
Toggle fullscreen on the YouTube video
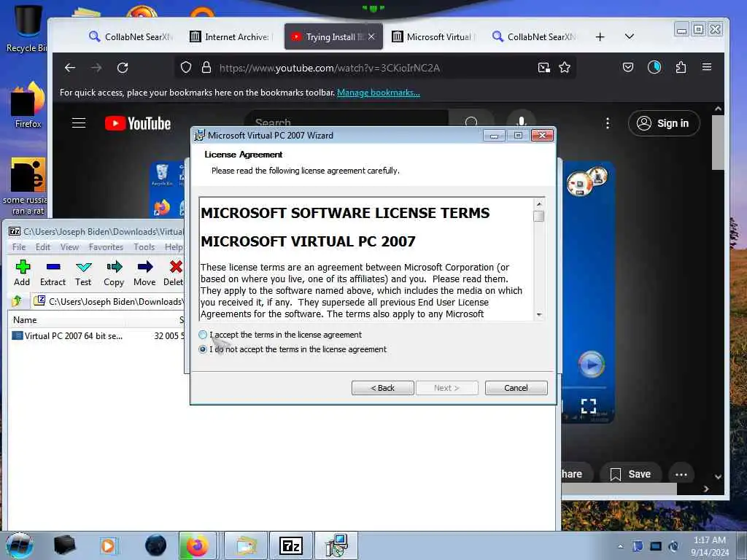589,406
